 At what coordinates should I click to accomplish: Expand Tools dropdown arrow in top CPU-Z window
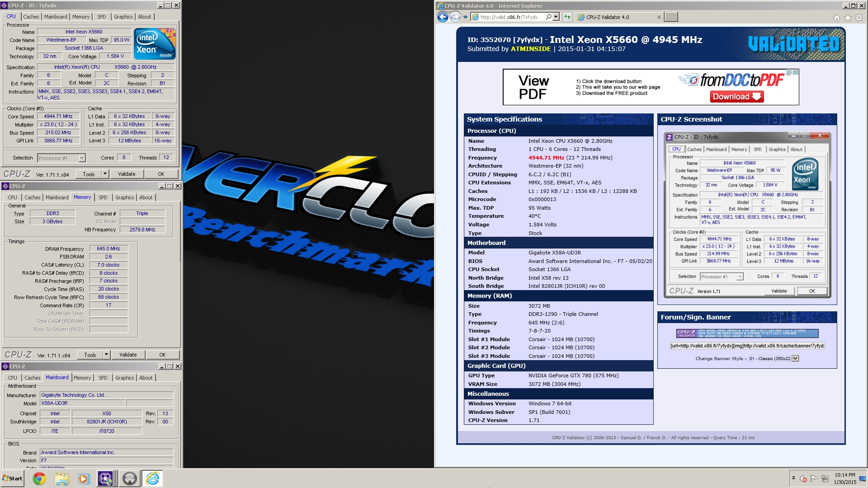[105, 174]
